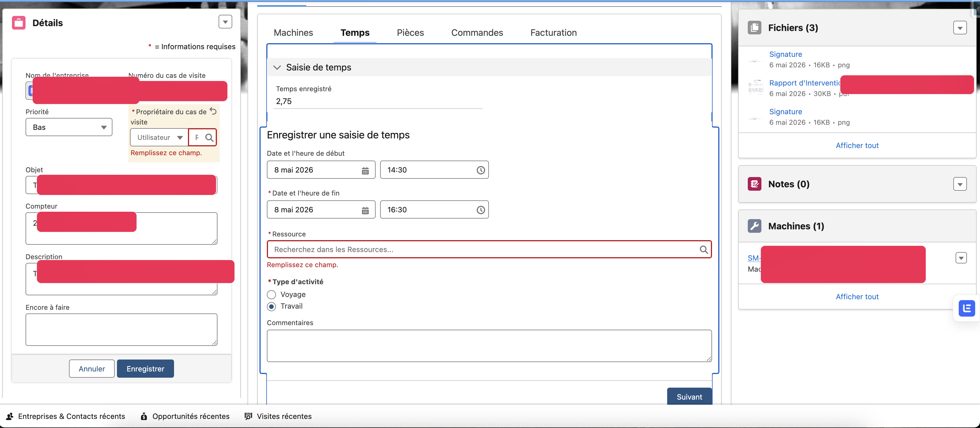Select the Voyage activity type
The width and height of the screenshot is (980, 428).
[x=271, y=295]
